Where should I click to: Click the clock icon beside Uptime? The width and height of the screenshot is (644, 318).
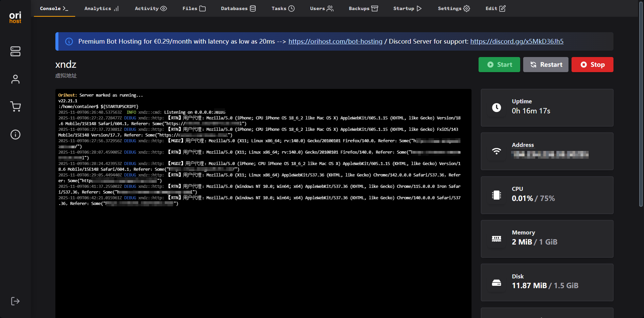(496, 107)
